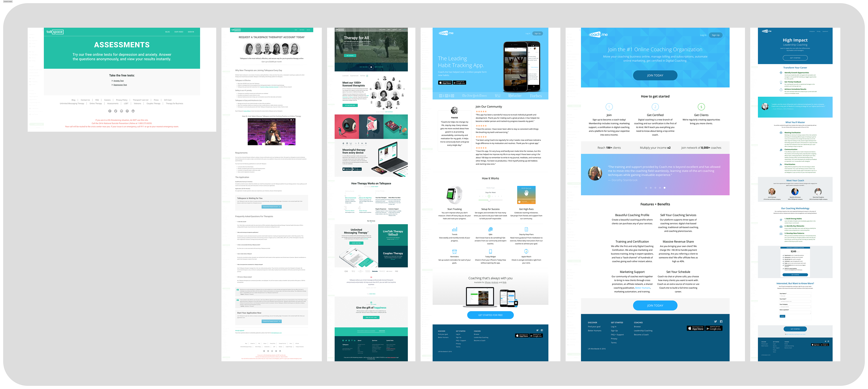Click Gift Card link in Assessments footer
Viewport: 868px width, 389px height.
(167, 100)
